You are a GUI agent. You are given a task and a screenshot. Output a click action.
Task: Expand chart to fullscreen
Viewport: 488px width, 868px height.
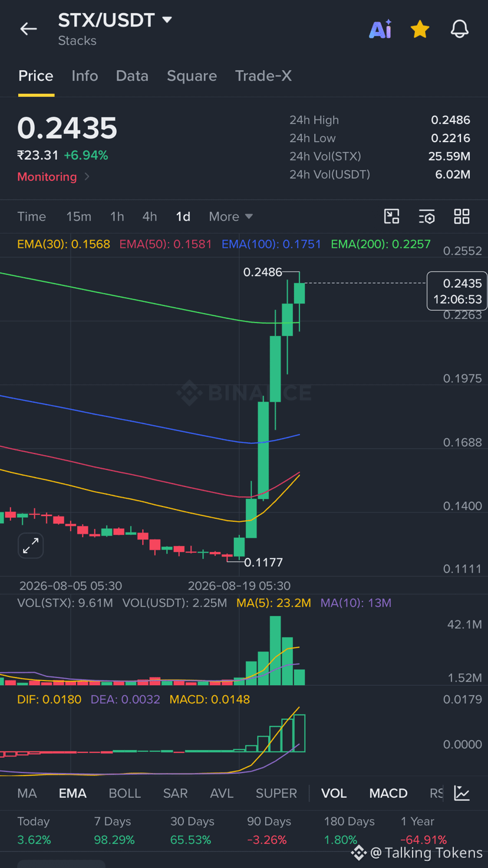31,545
